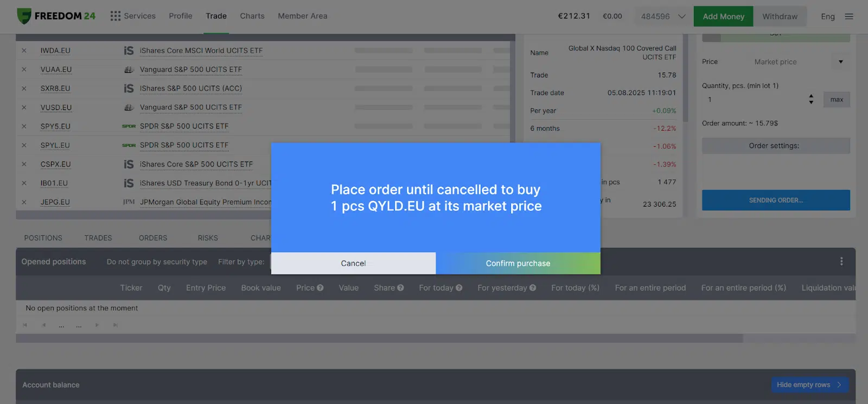Click the quantity input field

pos(754,100)
